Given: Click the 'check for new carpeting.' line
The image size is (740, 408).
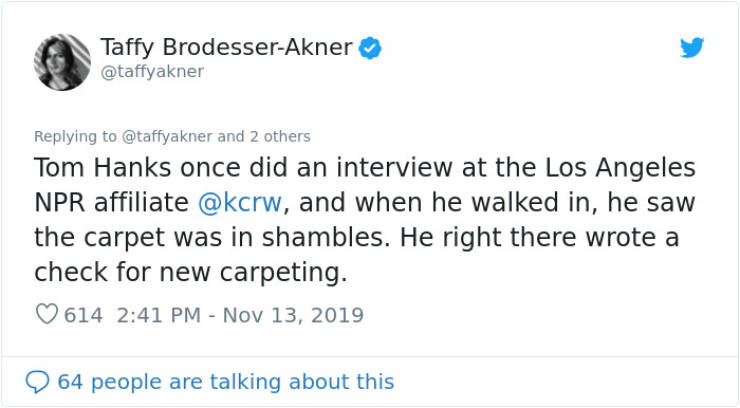Looking at the screenshot, I should pyautogui.click(x=191, y=272).
